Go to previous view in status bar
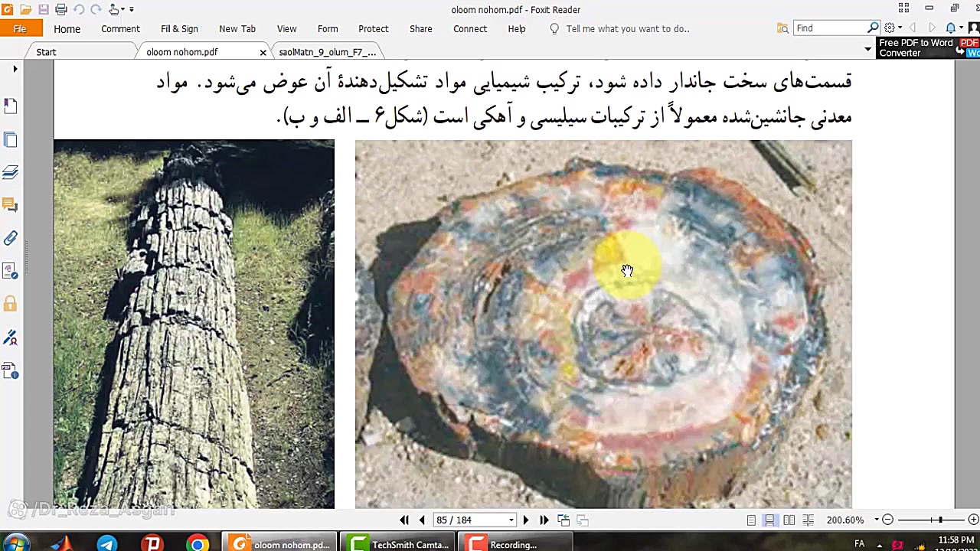This screenshot has width=980, height=551. pyautogui.click(x=564, y=520)
